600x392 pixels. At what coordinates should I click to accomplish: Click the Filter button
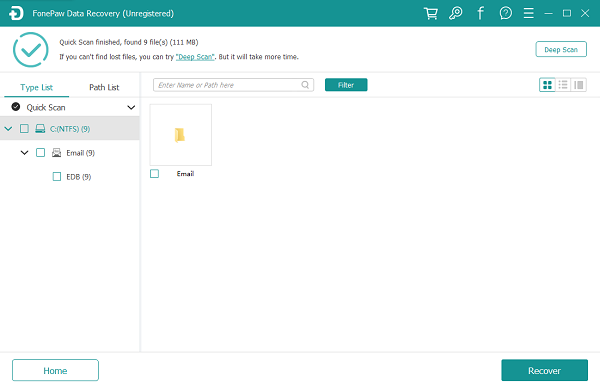pyautogui.click(x=346, y=85)
